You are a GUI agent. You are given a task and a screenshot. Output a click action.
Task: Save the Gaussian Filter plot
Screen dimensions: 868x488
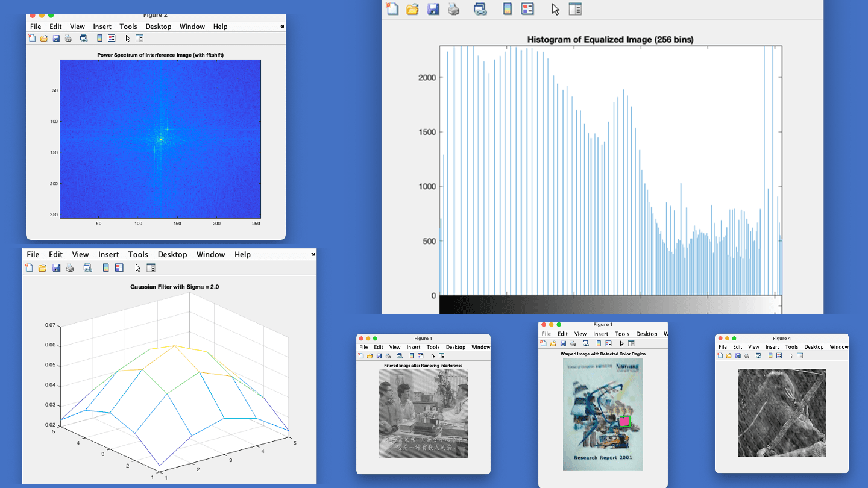pos(57,267)
